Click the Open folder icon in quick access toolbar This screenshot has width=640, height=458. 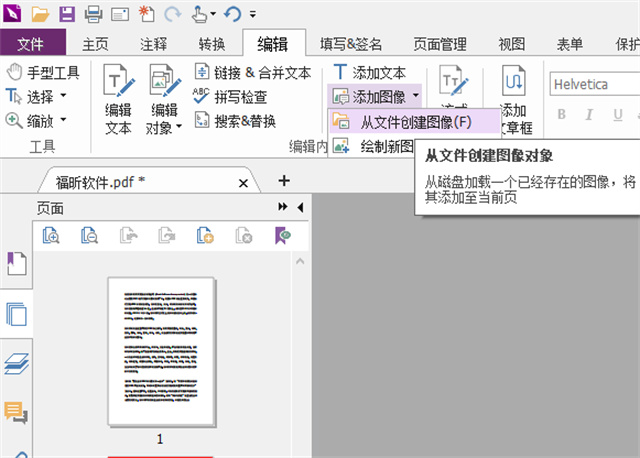[x=41, y=13]
